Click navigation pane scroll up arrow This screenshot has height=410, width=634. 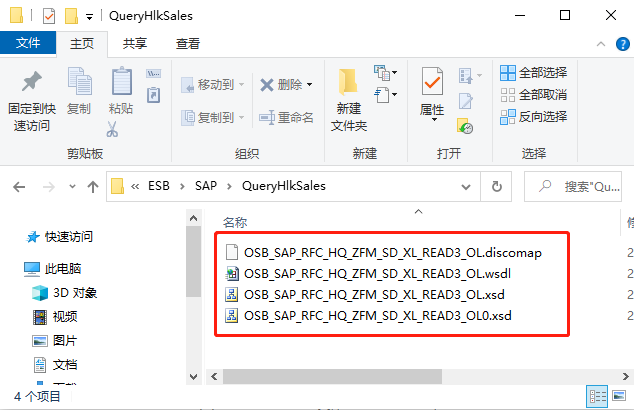194,218
